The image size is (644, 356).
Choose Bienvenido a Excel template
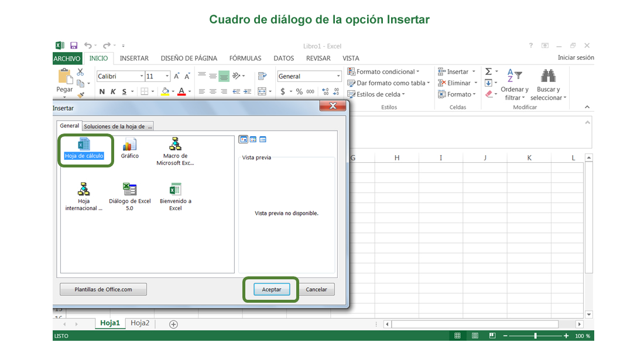click(176, 189)
